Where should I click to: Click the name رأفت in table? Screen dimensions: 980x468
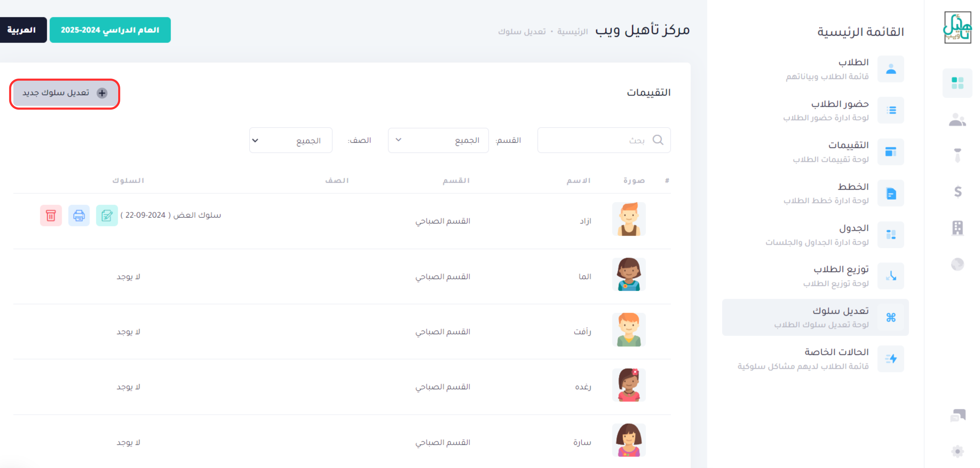pyautogui.click(x=582, y=332)
